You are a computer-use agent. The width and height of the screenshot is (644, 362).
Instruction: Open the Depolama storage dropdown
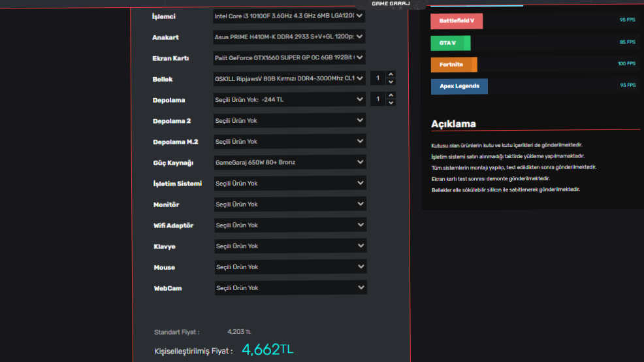coord(289,99)
